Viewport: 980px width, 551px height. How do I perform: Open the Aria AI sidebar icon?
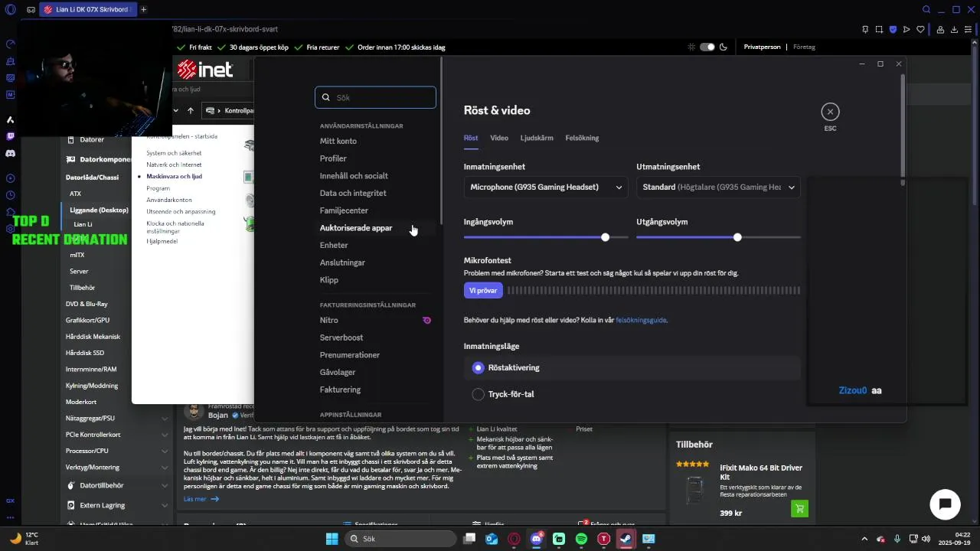coord(10,119)
